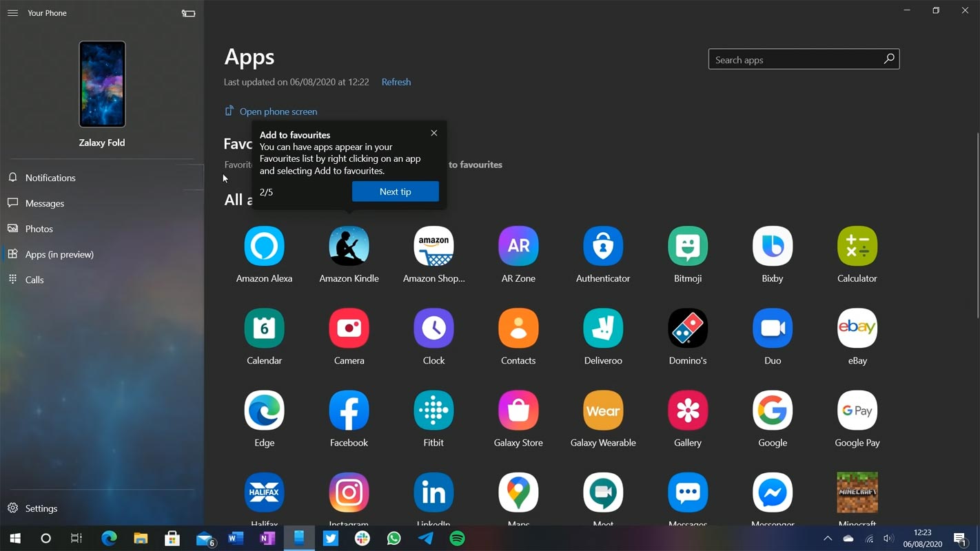The image size is (980, 551).
Task: Open Messages in the sidebar
Action: coord(102,203)
